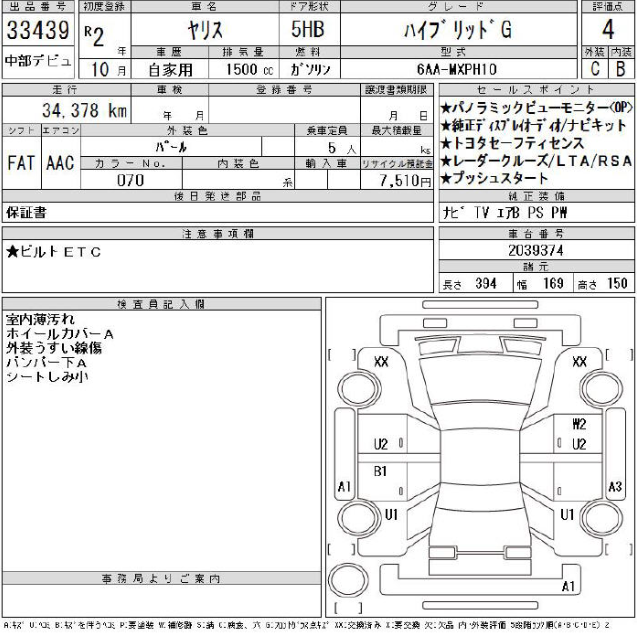637x634 pixels.
Task: Select the A1 marker below the rear bumper
Action: point(569,585)
